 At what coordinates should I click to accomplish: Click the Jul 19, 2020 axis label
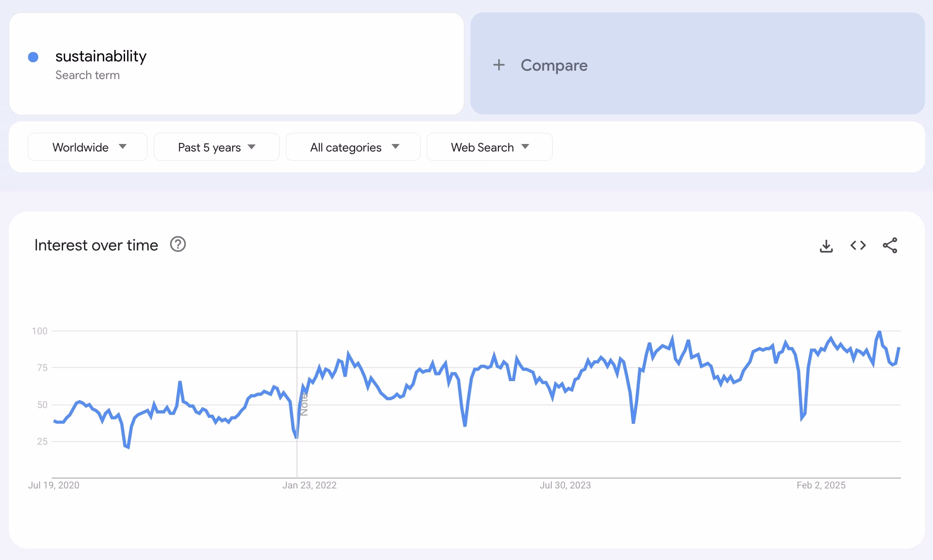pos(54,485)
